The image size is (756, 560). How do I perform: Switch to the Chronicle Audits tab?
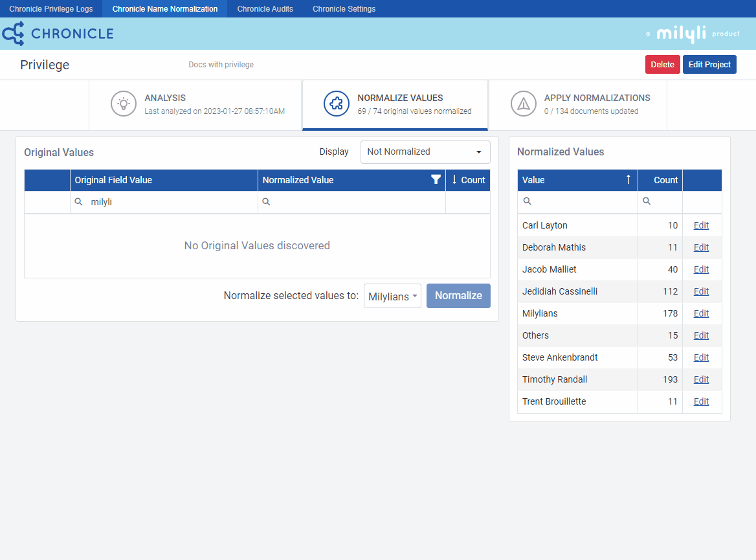tap(265, 8)
